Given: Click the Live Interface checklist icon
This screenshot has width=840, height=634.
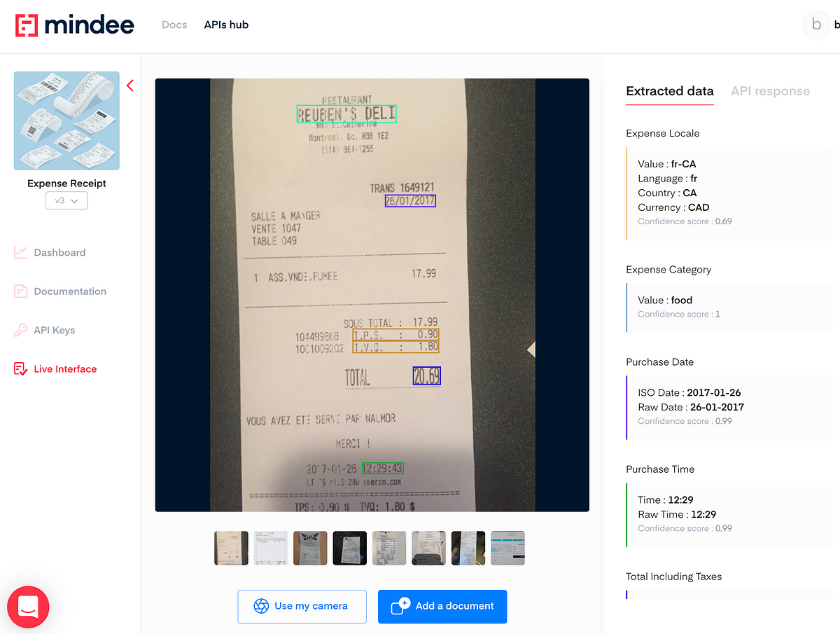Looking at the screenshot, I should point(21,369).
